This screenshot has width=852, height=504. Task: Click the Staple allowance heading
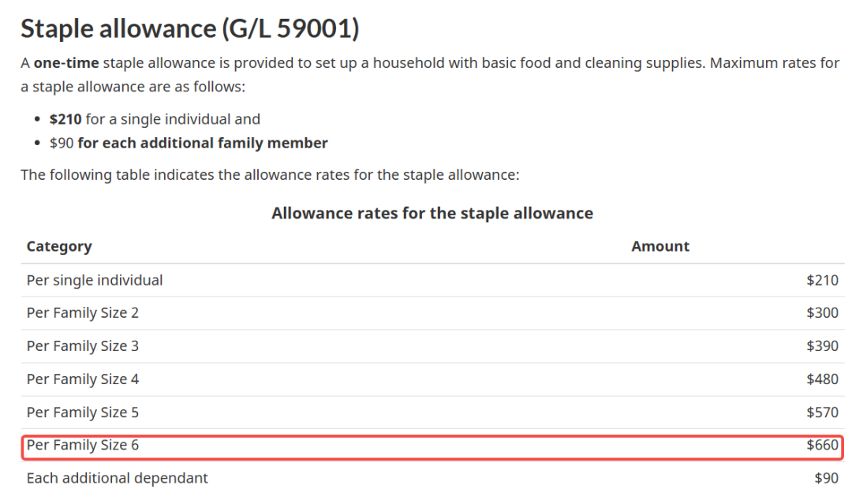click(x=189, y=28)
